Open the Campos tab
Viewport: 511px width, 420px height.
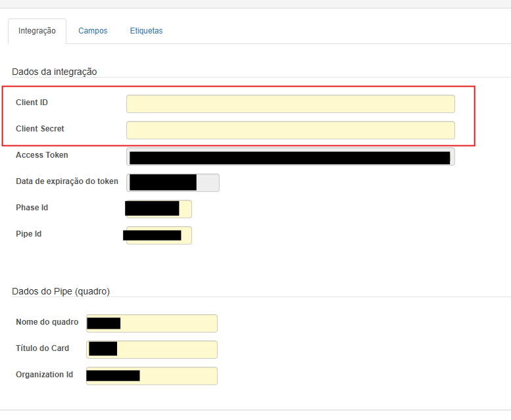click(x=93, y=31)
